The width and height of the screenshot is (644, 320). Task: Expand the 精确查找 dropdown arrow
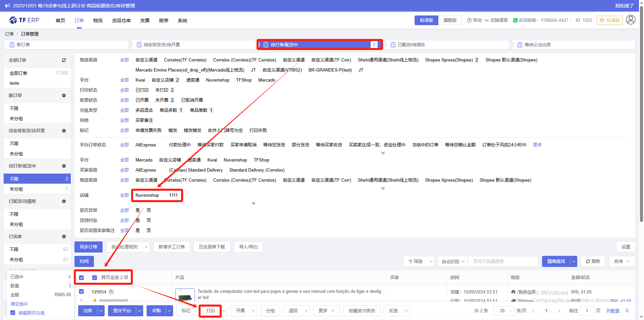574,261
